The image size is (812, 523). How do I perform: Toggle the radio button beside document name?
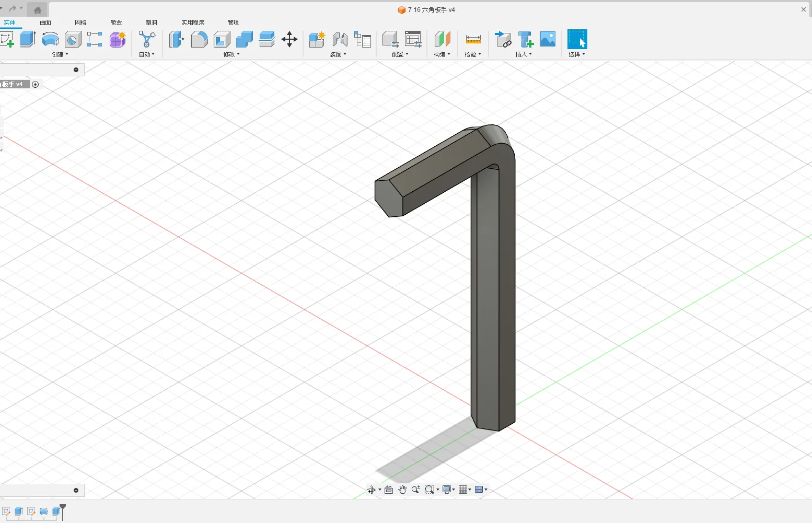[x=36, y=84]
